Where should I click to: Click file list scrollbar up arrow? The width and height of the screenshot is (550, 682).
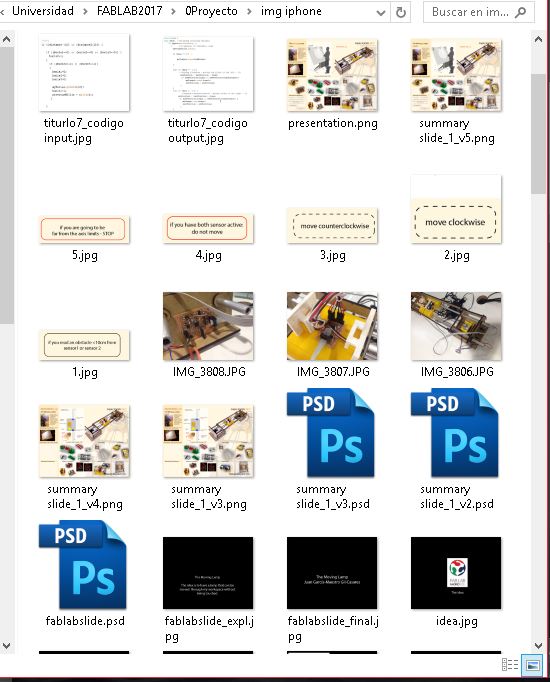538,40
